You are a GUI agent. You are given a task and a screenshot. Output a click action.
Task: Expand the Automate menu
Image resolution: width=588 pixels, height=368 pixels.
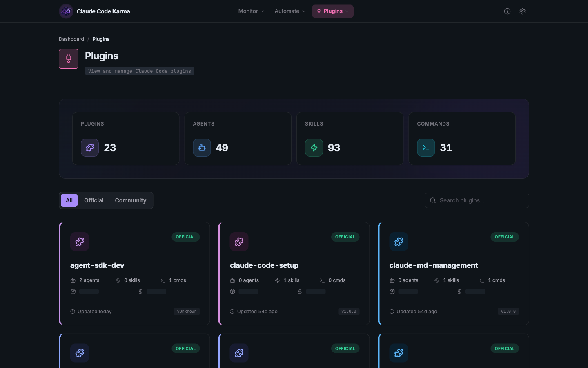click(290, 11)
